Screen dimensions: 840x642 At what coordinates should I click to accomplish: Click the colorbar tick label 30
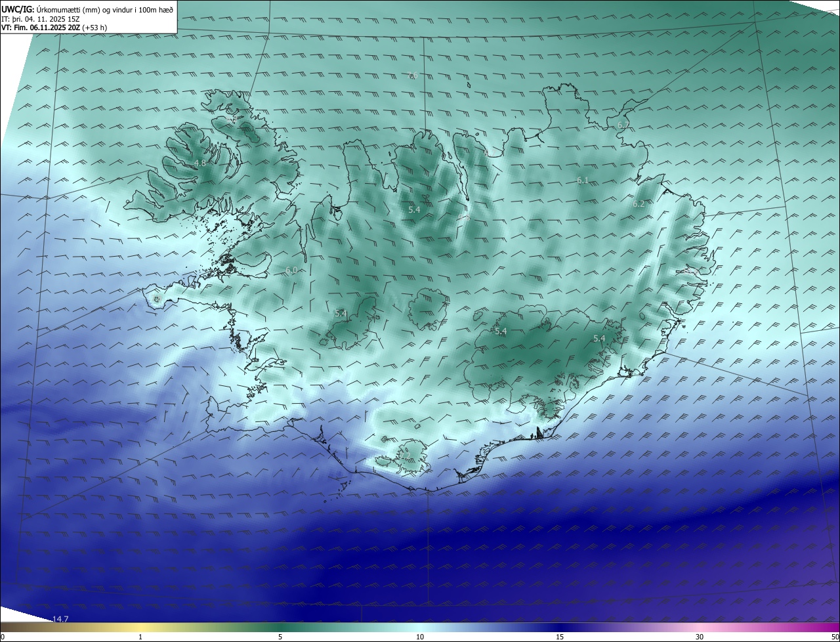tap(700, 637)
